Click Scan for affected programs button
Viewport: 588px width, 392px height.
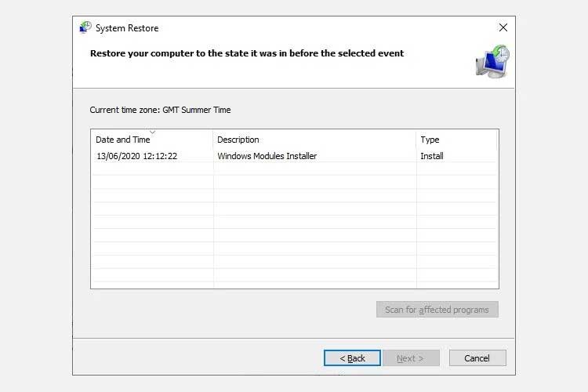437,310
